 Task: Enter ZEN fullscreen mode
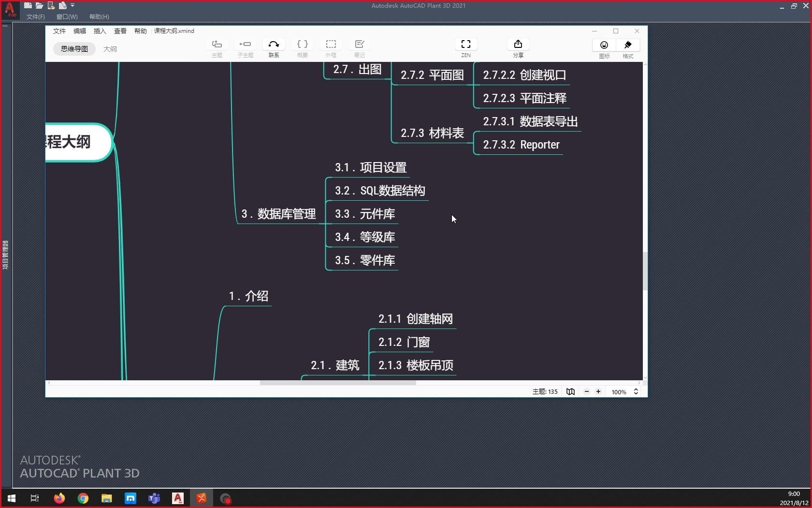(466, 45)
